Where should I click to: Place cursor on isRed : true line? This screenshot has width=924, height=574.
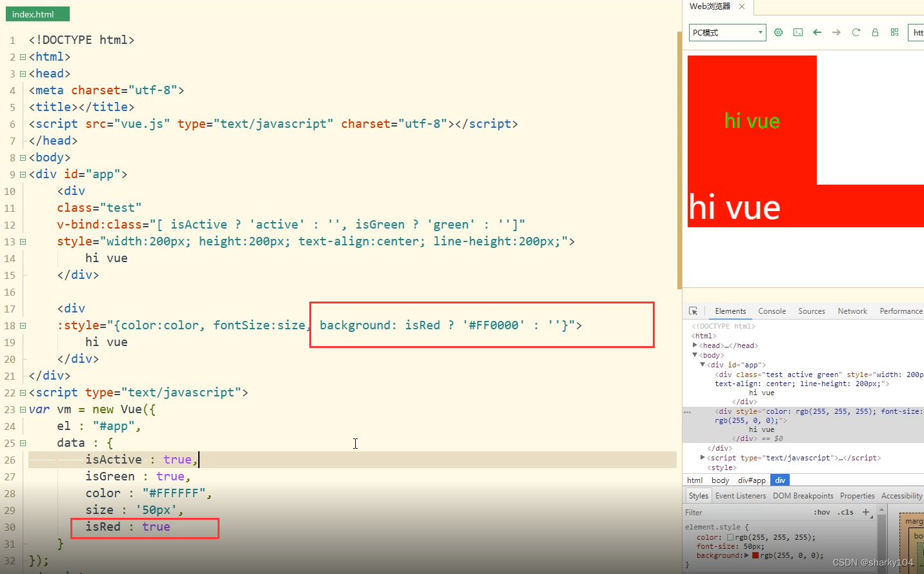click(128, 527)
